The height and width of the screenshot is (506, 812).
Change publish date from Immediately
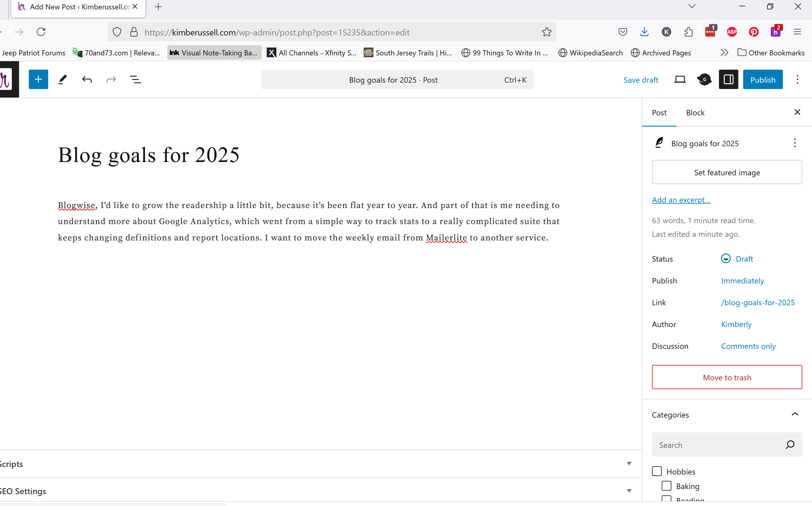pyautogui.click(x=742, y=280)
